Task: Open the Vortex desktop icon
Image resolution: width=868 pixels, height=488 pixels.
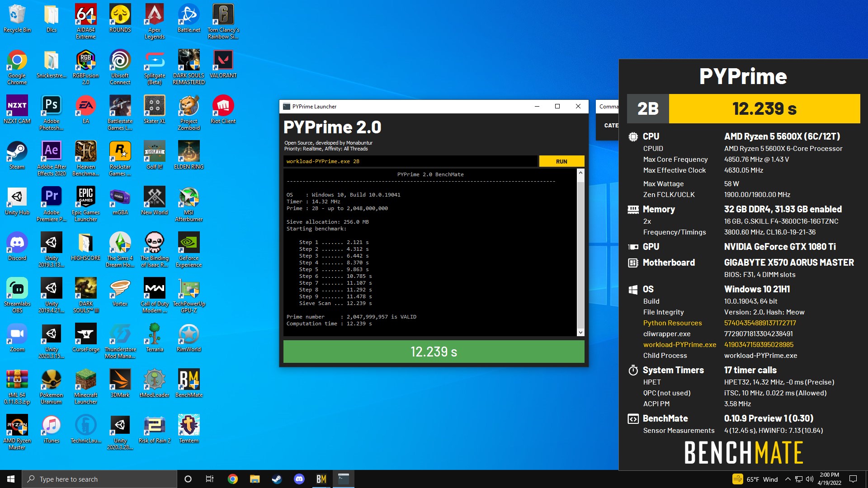Action: pos(120,292)
